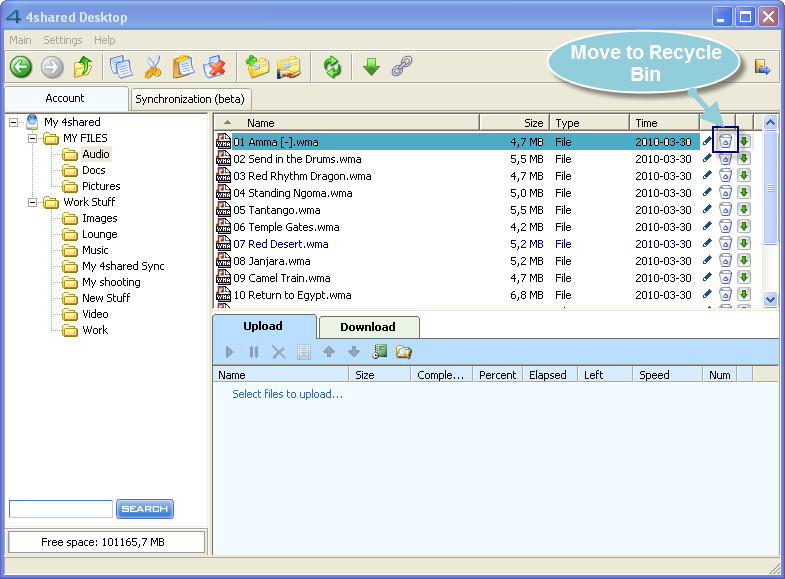Select file 10 Return to Egypt.wma
785x579 pixels.
click(292, 295)
